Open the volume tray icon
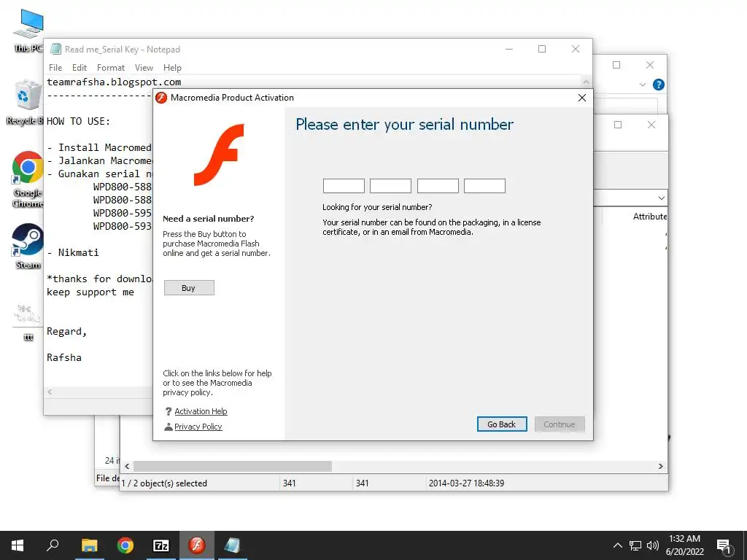The width and height of the screenshot is (747, 560). (x=652, y=545)
